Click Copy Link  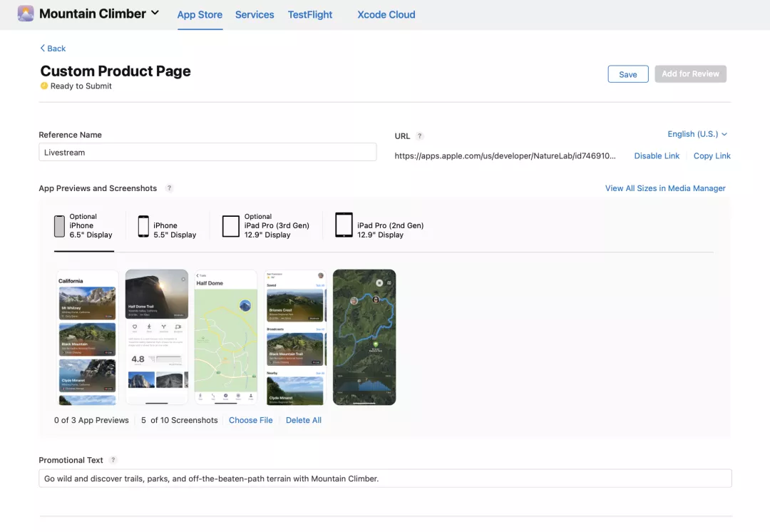click(x=712, y=155)
